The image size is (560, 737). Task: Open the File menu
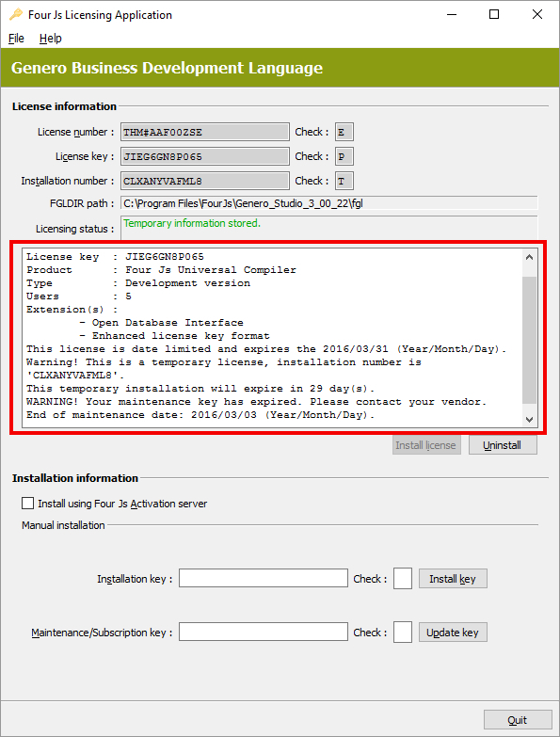16,38
